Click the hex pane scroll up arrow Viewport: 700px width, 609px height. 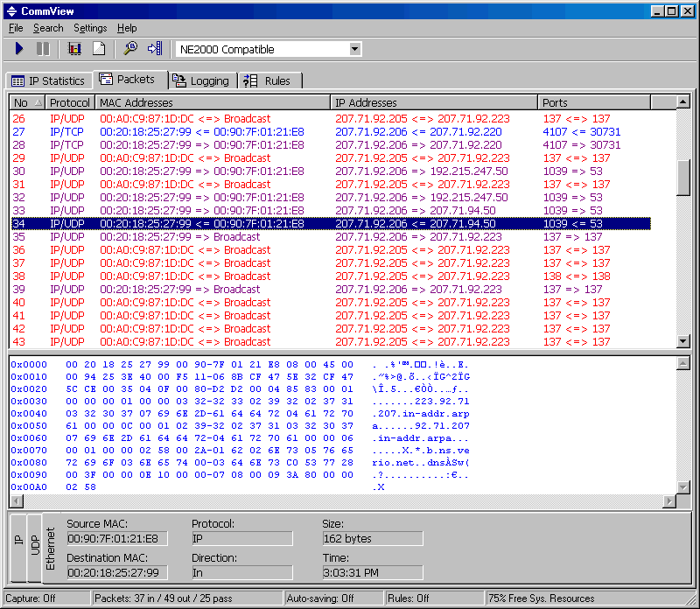pos(683,363)
